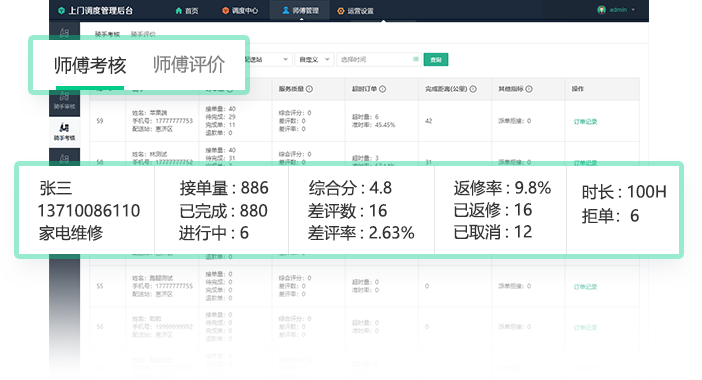702x380 pixels.
Task: Switch to the small 骑手评价 tab
Action: [x=143, y=34]
